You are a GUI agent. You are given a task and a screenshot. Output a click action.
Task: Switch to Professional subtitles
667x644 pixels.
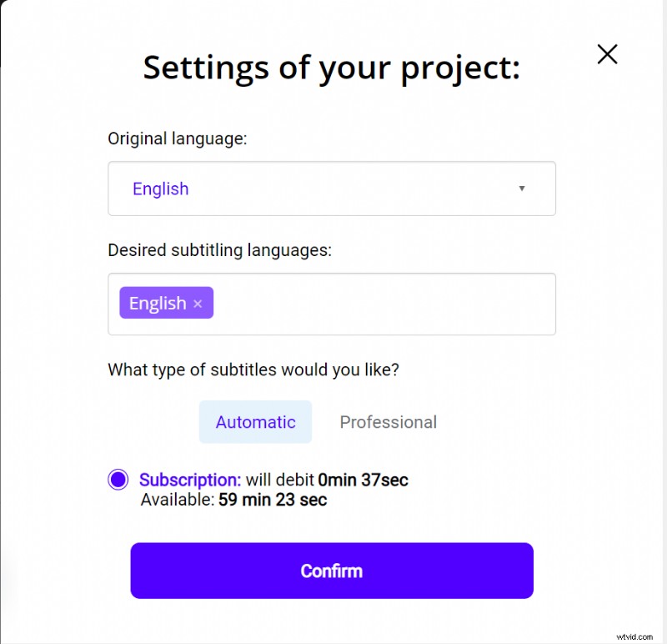pos(388,422)
